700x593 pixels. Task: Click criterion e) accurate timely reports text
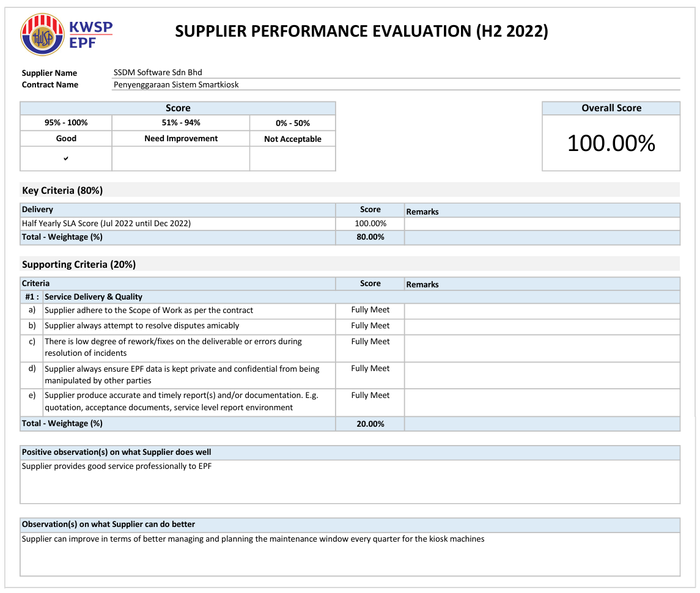181,402
